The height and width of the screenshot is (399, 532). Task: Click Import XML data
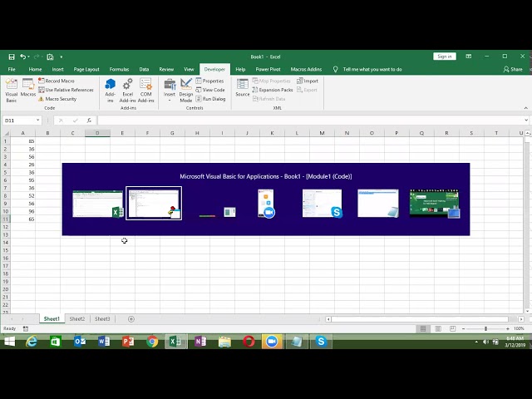(x=308, y=81)
